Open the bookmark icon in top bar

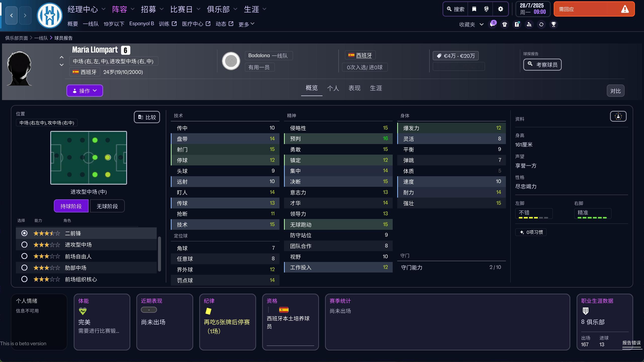[474, 9]
